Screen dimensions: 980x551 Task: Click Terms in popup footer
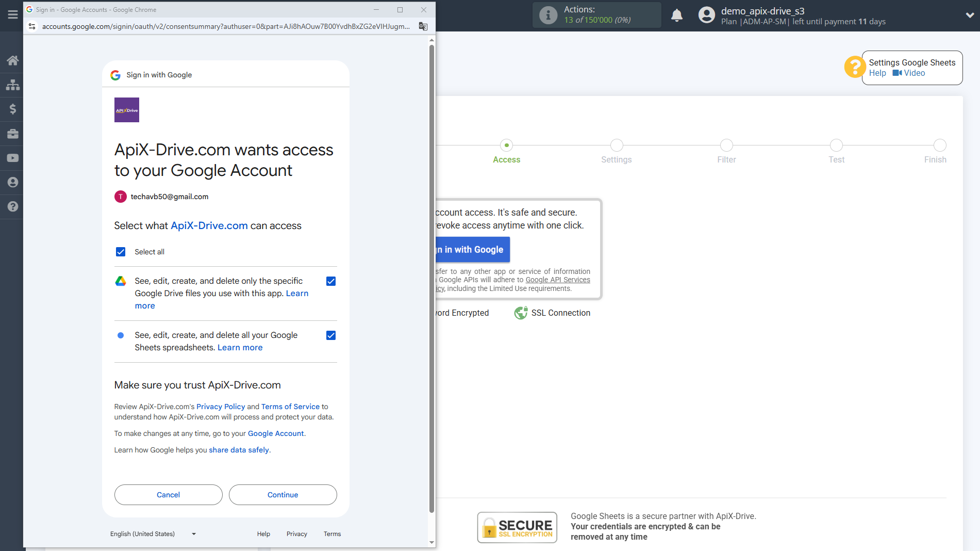(x=333, y=534)
